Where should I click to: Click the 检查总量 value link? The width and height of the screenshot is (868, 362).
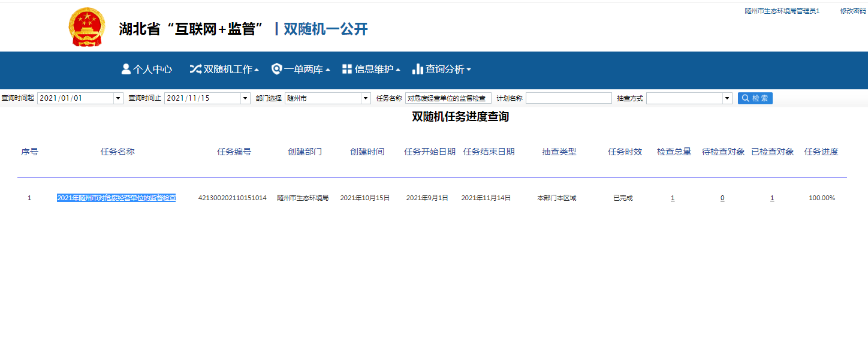pyautogui.click(x=673, y=198)
